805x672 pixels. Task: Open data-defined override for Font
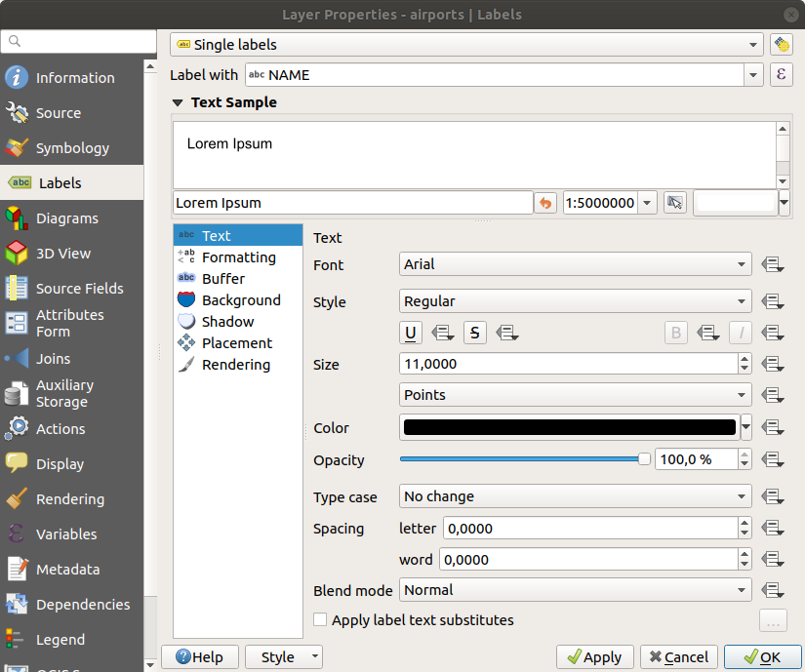click(x=772, y=264)
